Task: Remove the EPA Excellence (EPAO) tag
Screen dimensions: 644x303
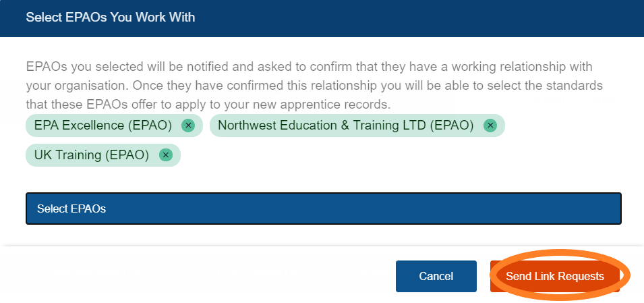Action: pyautogui.click(x=188, y=126)
